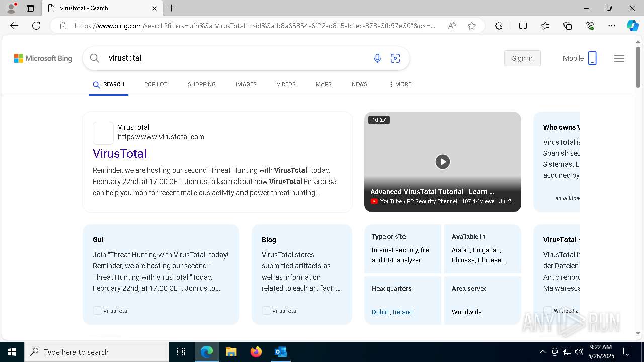Viewport: 644px width, 362px height.
Task: Play the Advanced VirusTotal Tutorial video
Action: click(443, 162)
